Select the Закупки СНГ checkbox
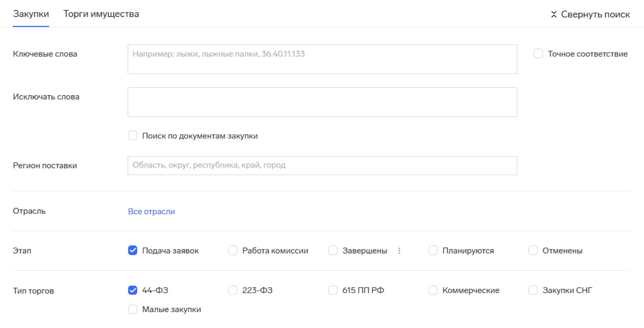644x328 pixels. click(x=533, y=290)
